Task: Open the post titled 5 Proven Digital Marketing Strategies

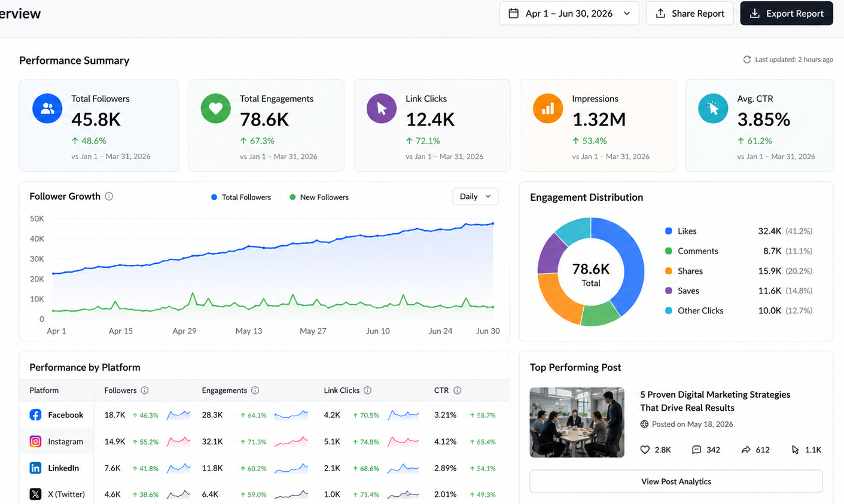Action: 715,401
